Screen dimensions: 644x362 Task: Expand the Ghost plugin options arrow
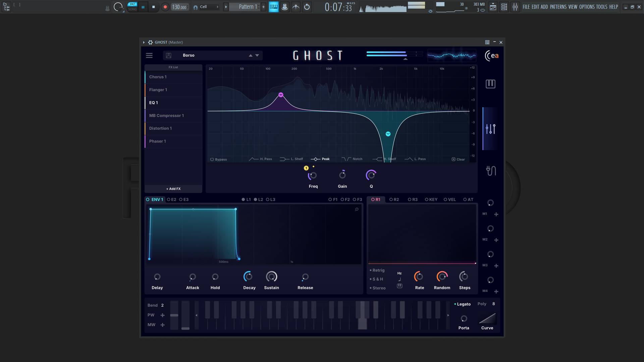pyautogui.click(x=144, y=43)
